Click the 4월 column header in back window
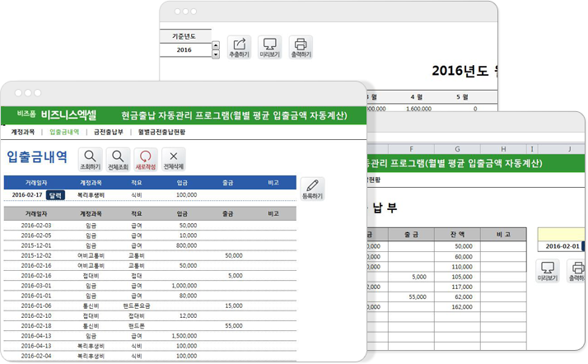This screenshot has height=364, width=588. [x=417, y=97]
